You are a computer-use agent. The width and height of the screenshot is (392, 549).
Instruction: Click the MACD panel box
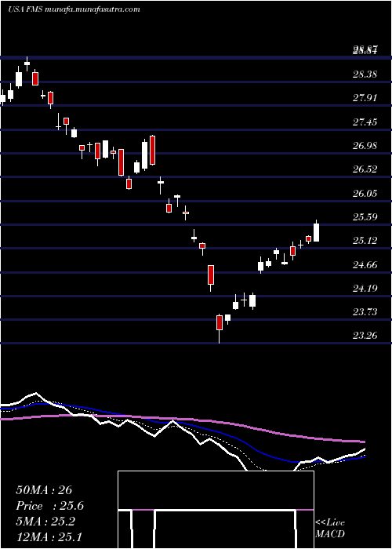point(216,510)
